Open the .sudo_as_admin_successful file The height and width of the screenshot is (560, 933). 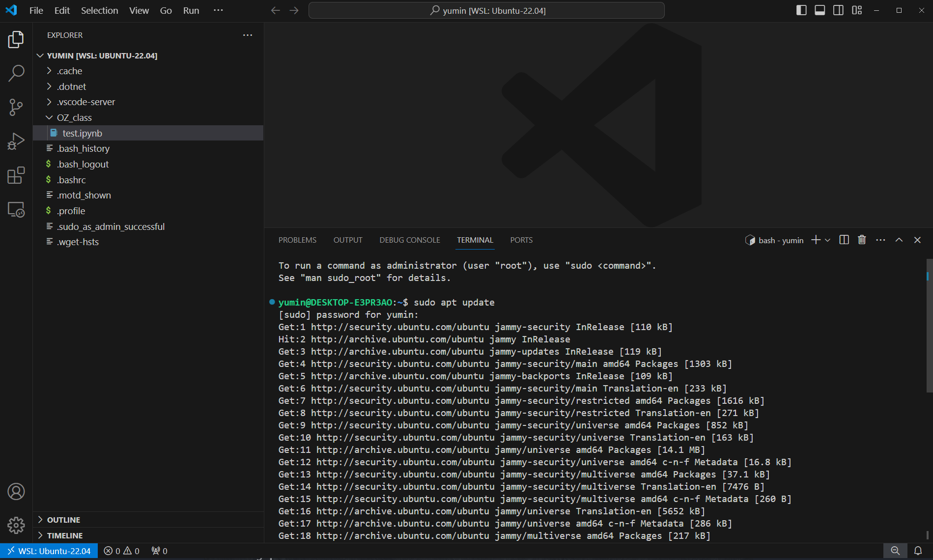[148, 226]
